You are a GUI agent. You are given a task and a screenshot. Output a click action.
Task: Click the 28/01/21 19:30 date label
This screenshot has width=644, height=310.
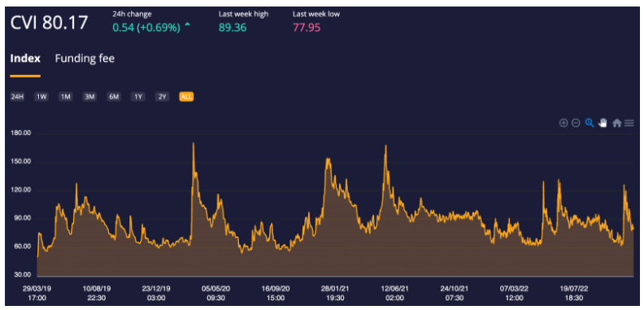click(x=335, y=293)
